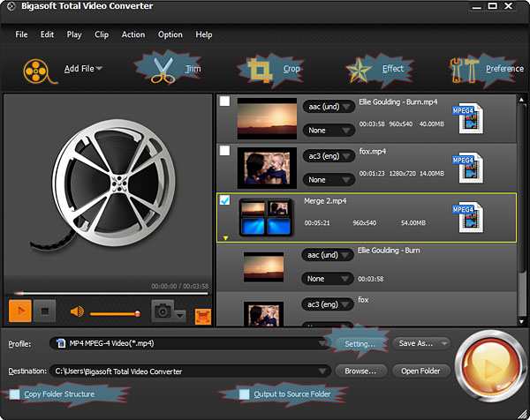This screenshot has width=530, height=420.
Task: Open the File menu
Action: [21, 34]
